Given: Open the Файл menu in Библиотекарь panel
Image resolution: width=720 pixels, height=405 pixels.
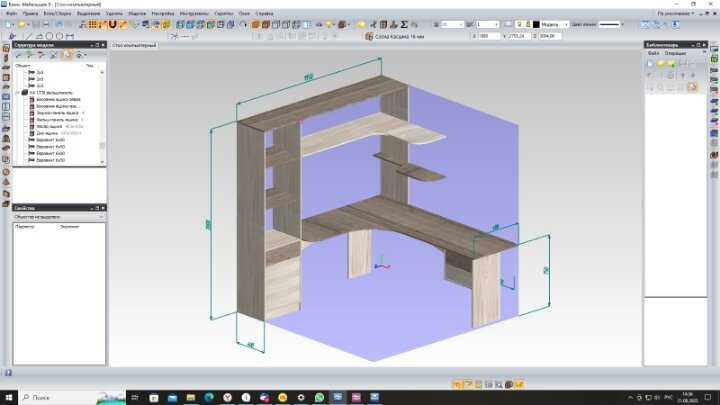Looking at the screenshot, I should pos(653,53).
